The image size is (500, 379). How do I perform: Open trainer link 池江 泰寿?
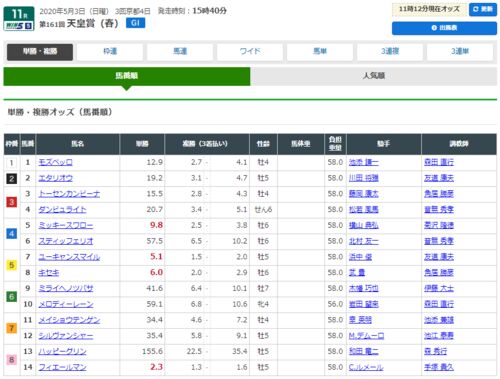[x=439, y=336]
